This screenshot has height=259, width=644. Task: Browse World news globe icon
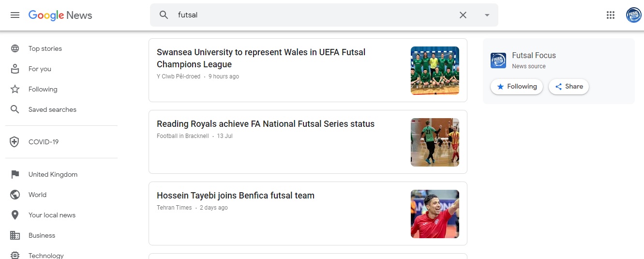tap(15, 195)
